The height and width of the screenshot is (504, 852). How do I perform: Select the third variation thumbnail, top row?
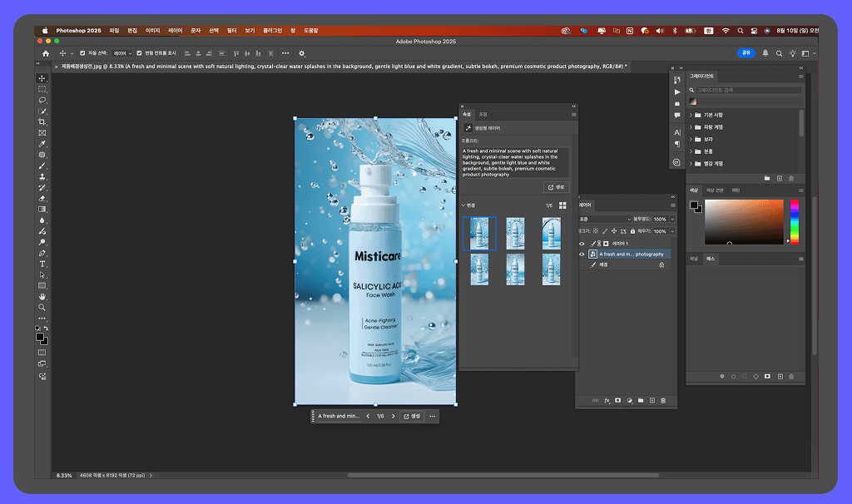(x=551, y=234)
